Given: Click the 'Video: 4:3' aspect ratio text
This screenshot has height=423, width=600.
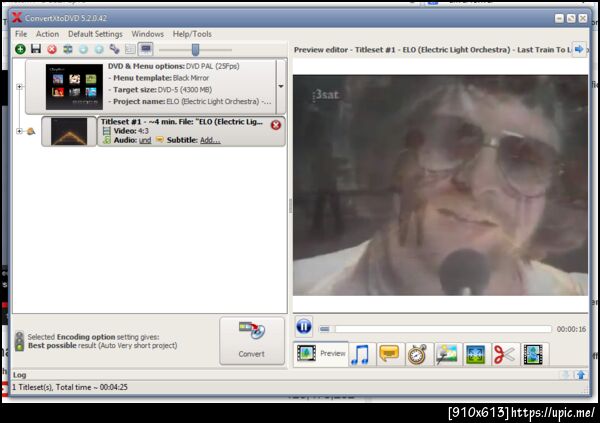Looking at the screenshot, I should (131, 131).
